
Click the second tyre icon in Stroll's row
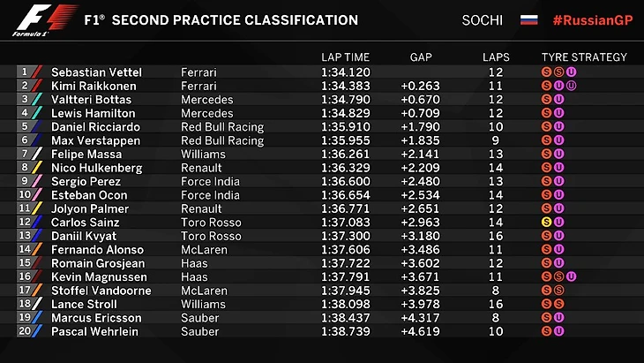coord(558,304)
